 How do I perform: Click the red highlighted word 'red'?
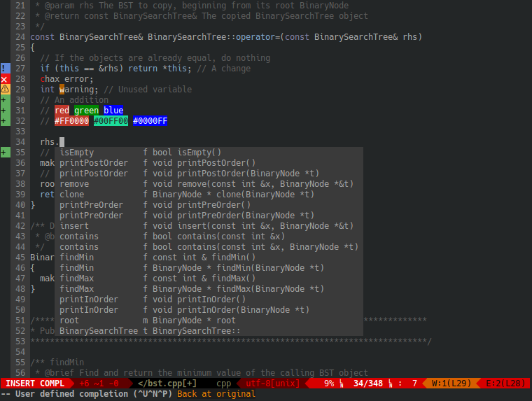[62, 111]
